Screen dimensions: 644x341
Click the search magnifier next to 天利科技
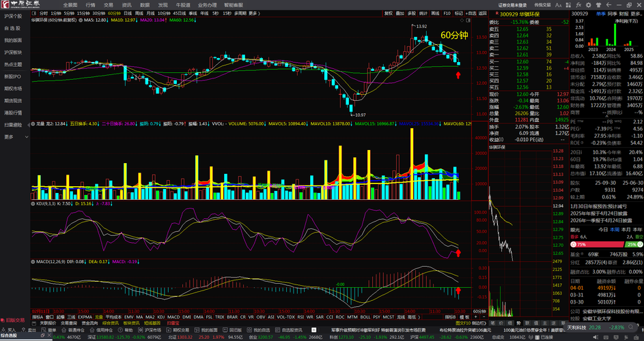coord(630,327)
